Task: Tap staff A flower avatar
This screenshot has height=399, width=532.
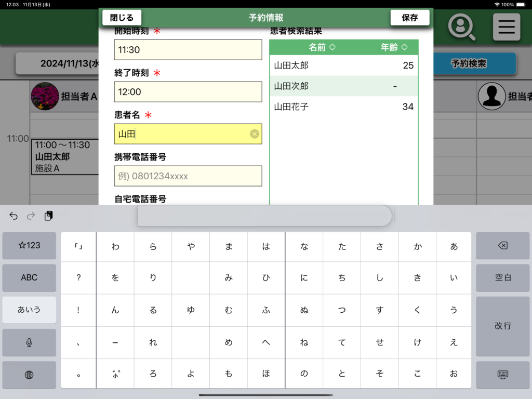Action: pyautogui.click(x=45, y=96)
